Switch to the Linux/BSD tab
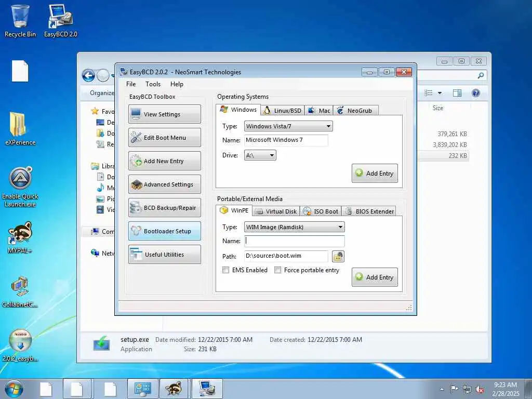This screenshot has height=399, width=532. click(x=283, y=111)
